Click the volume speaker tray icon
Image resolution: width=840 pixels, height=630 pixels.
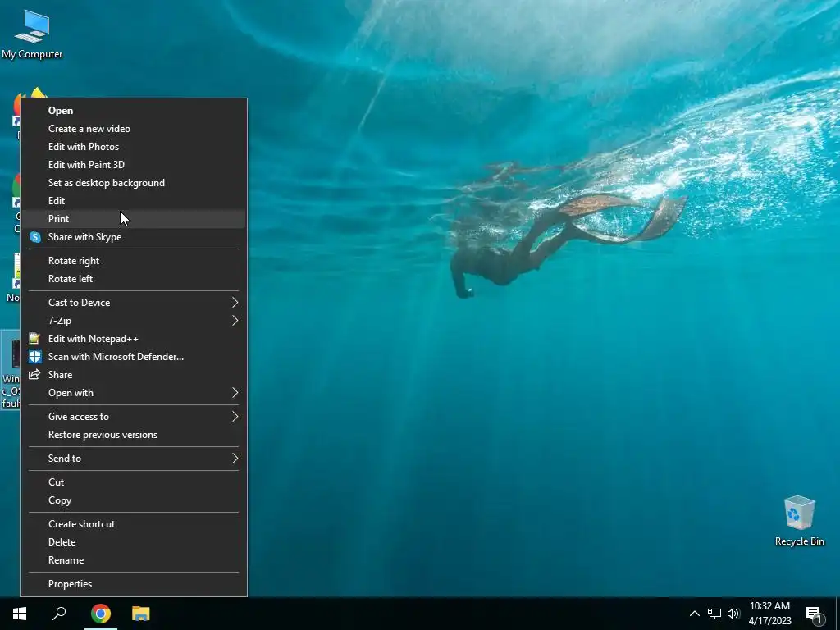click(x=733, y=614)
